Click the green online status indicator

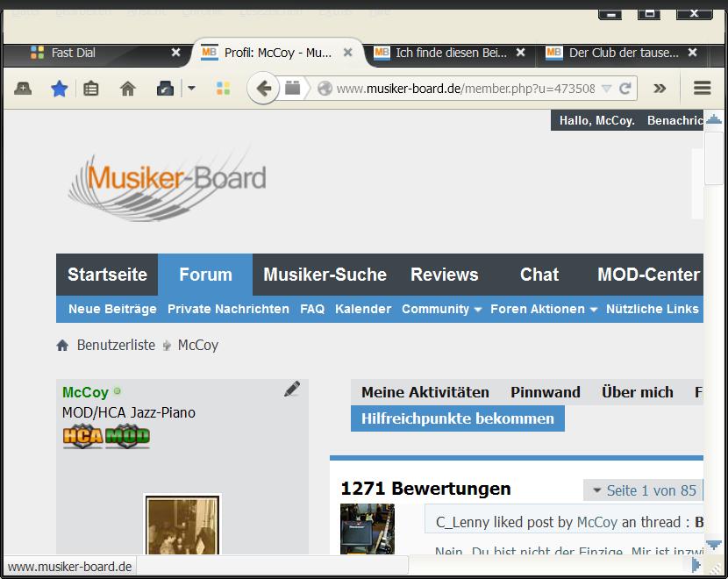pos(117,391)
